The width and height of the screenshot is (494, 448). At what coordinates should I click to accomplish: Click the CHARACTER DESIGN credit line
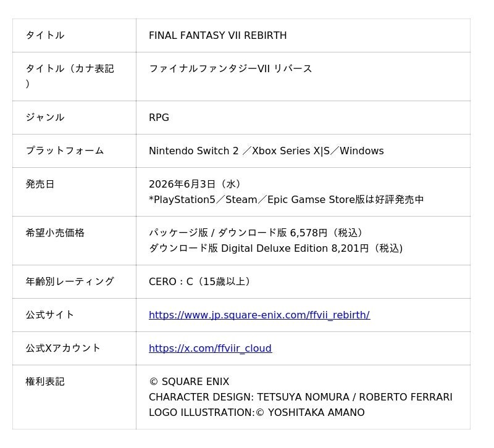click(x=300, y=397)
